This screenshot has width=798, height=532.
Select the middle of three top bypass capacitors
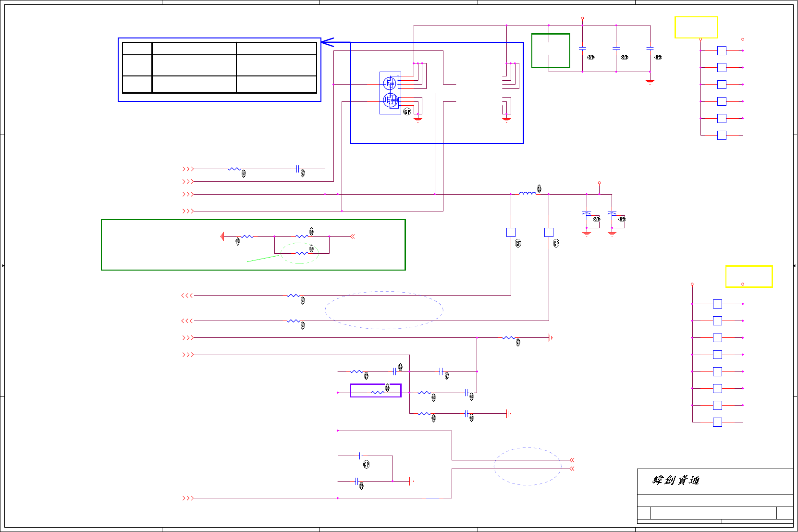point(616,49)
